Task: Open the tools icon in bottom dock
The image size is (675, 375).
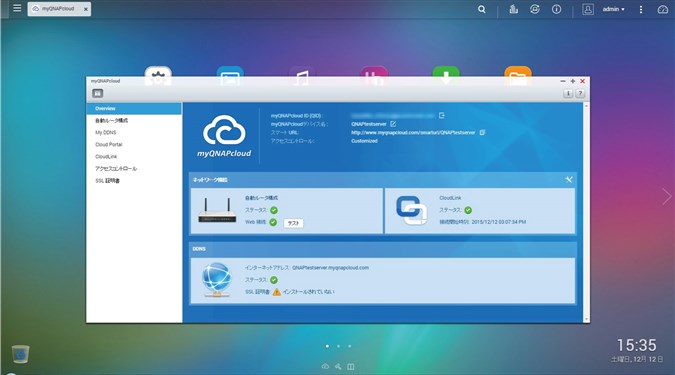Action: pos(338,366)
